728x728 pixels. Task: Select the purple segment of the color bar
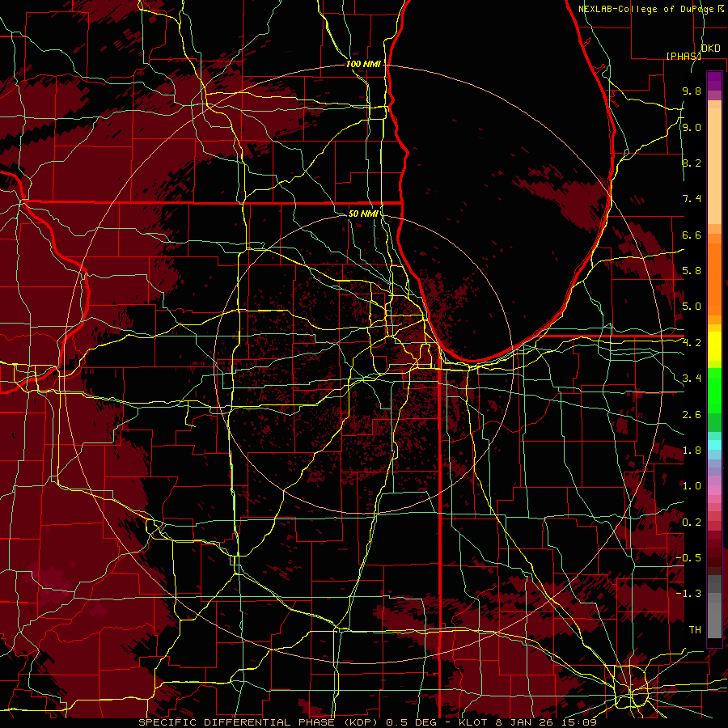pos(714,82)
